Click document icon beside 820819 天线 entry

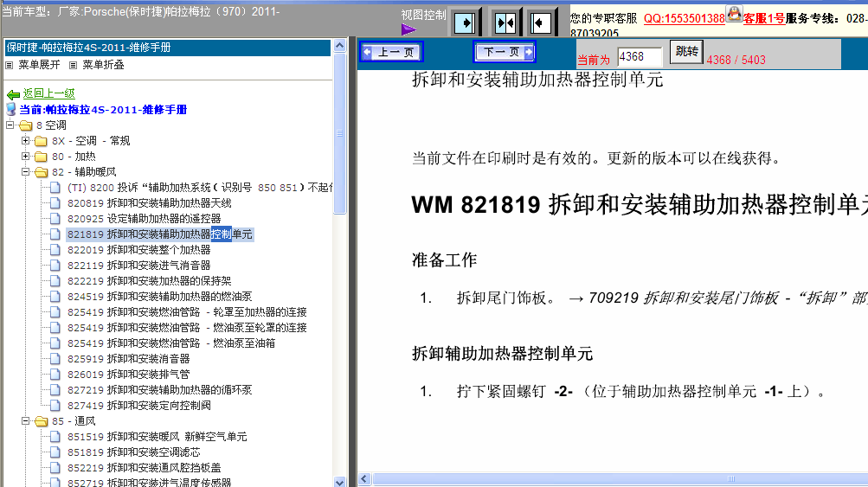pos(55,203)
